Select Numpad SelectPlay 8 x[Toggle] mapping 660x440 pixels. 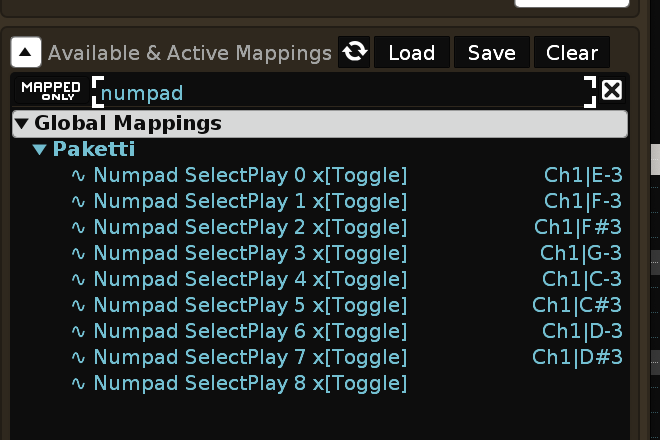click(250, 383)
